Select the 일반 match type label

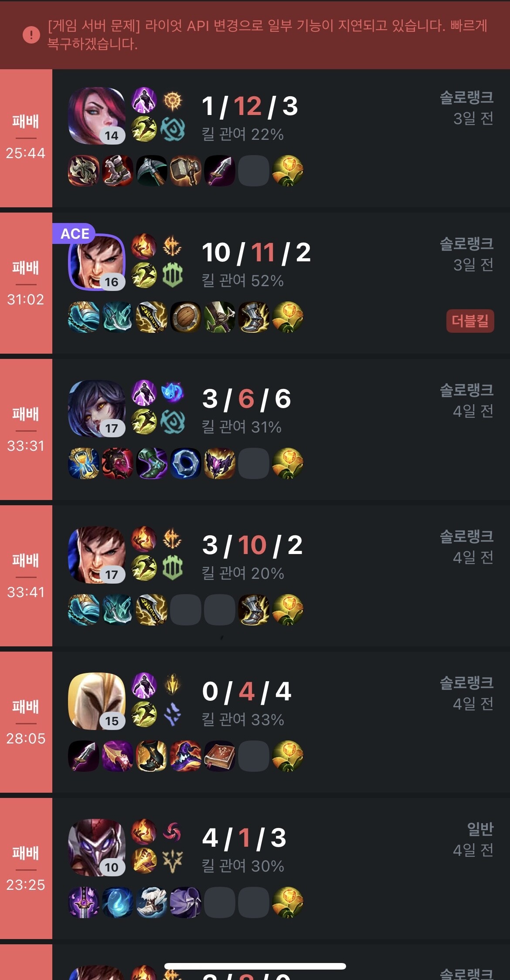[x=480, y=828]
